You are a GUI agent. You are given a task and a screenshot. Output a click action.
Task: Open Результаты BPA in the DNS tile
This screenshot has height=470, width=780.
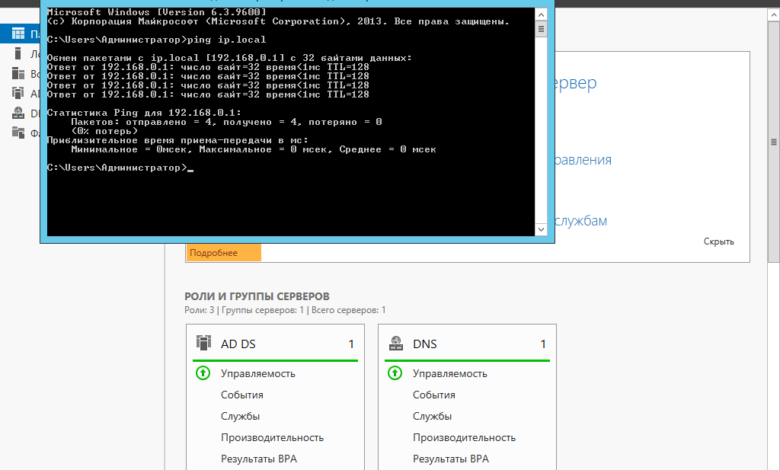tap(450, 458)
